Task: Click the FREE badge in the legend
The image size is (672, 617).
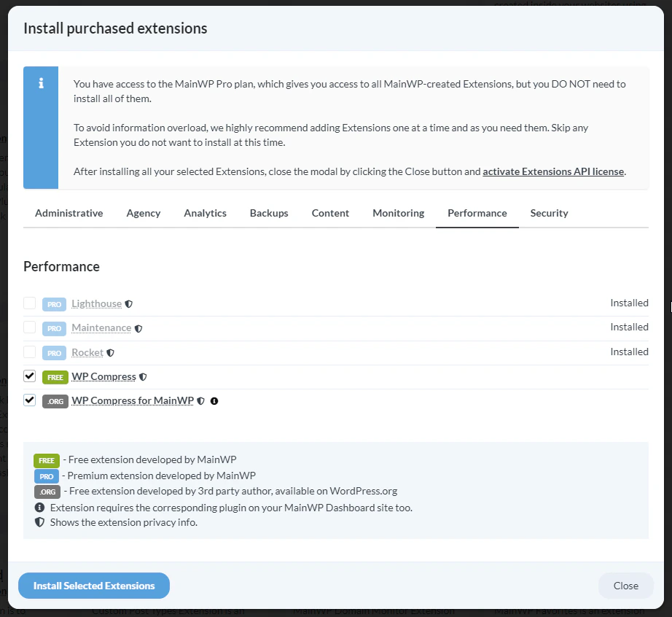Action: pos(47,460)
